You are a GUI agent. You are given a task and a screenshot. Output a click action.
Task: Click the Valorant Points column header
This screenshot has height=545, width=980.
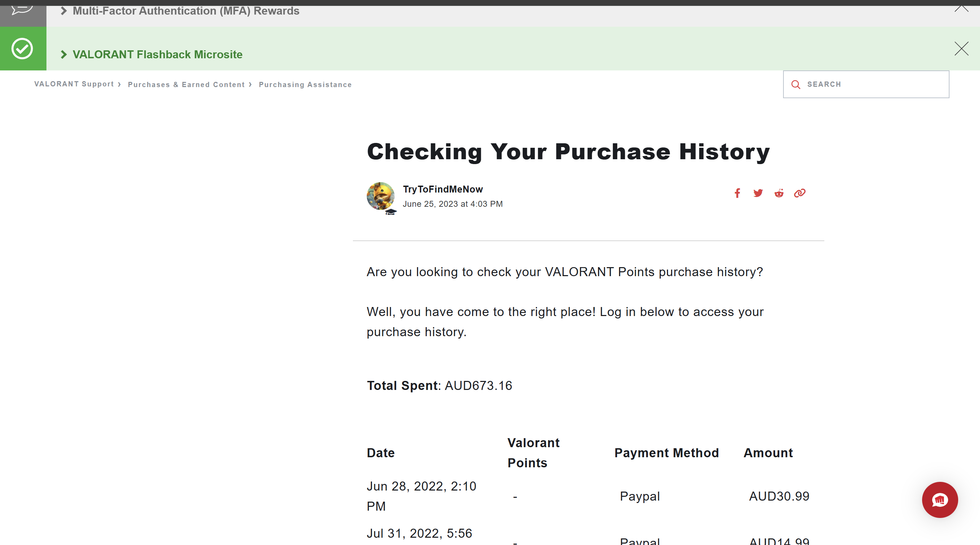(x=534, y=453)
